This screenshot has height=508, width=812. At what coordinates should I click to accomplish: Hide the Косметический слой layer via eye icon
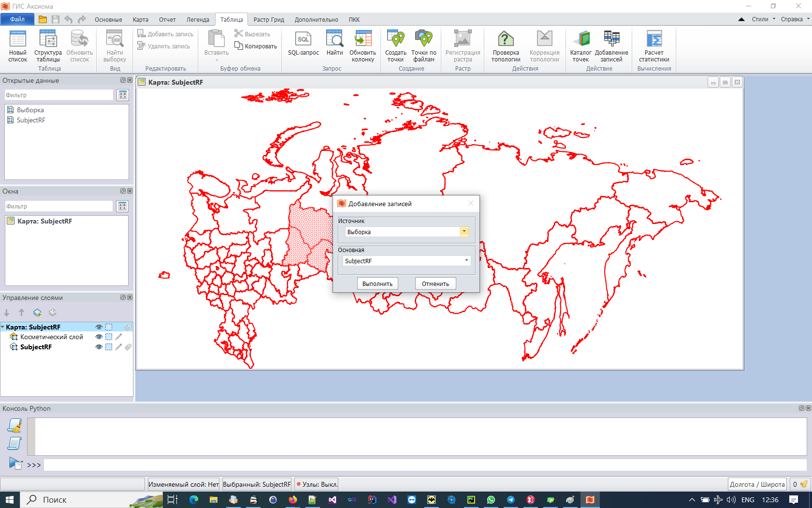coord(99,337)
